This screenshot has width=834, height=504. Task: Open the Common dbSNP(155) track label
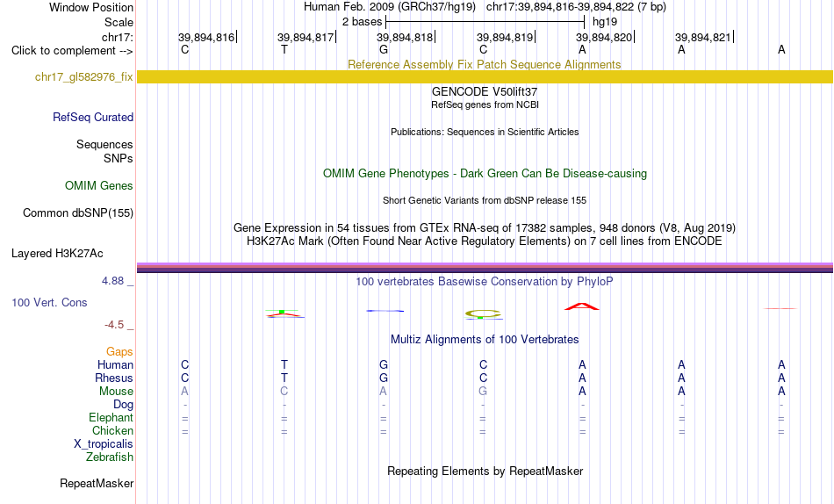(78, 212)
